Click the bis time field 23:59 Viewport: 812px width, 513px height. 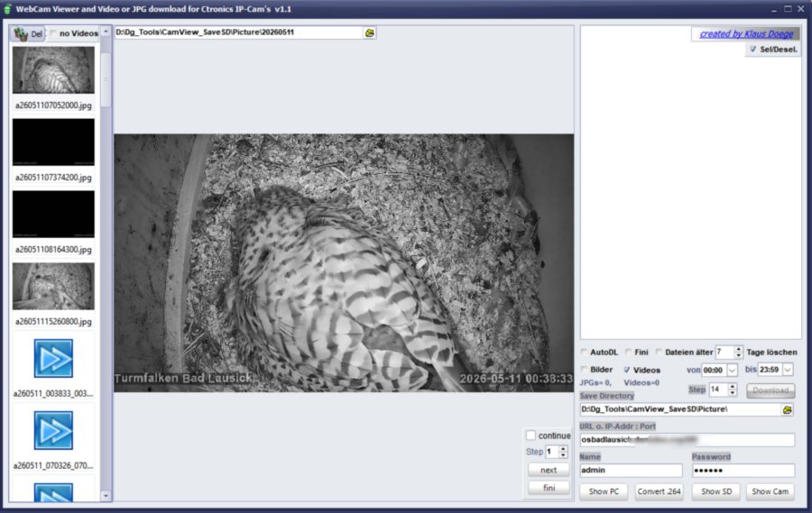tap(770, 371)
